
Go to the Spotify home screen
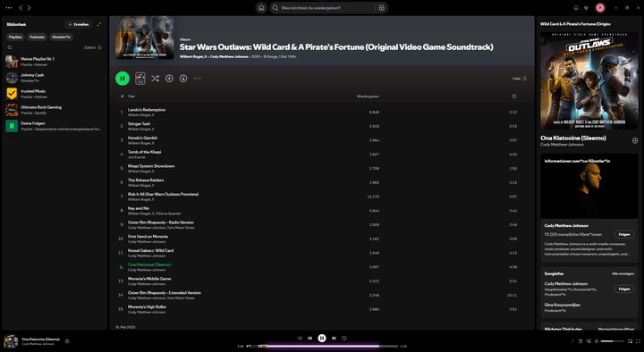pos(261,8)
